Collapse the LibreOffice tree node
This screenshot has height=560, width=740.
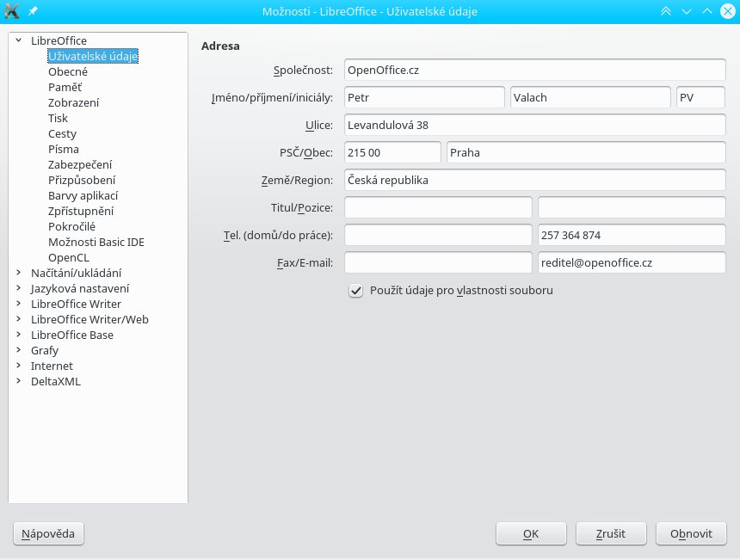18,40
